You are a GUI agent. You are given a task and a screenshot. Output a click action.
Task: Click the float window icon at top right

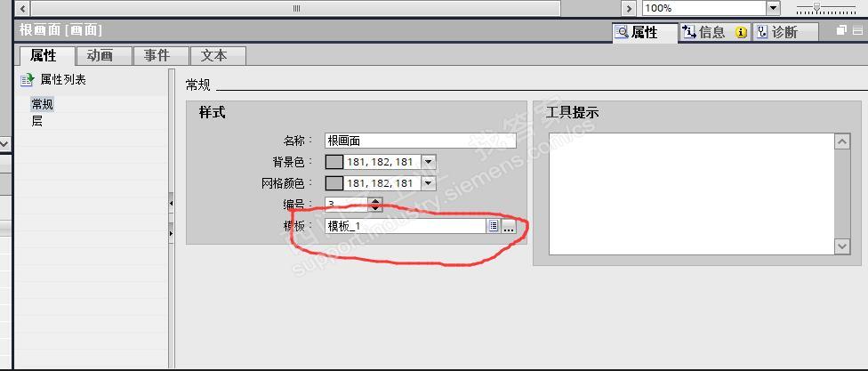click(841, 30)
